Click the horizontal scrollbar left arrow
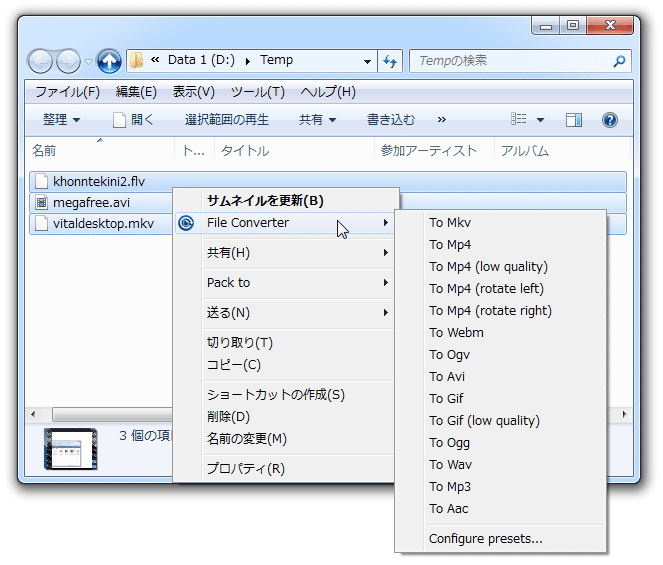This screenshot has width=663, height=565. (33, 414)
